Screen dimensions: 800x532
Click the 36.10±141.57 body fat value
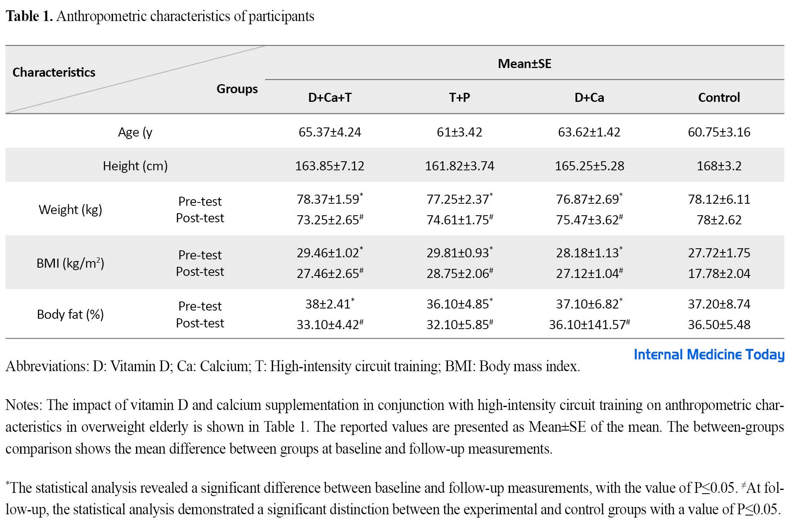589,325
